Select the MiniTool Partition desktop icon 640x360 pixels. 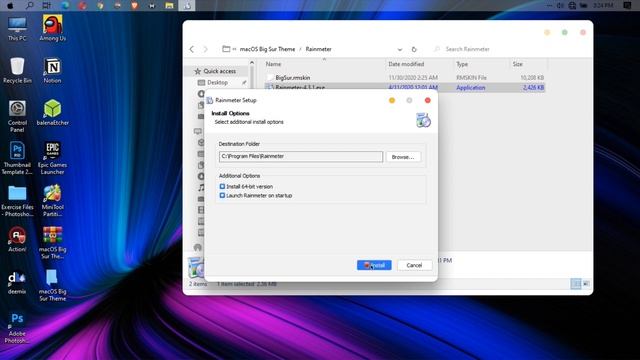[x=52, y=201]
